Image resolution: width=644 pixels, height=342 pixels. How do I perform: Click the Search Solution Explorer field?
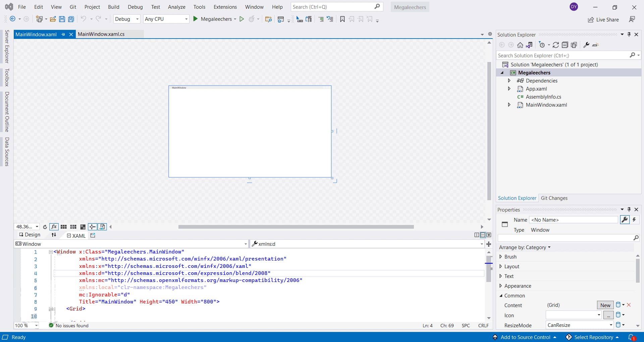pyautogui.click(x=563, y=56)
